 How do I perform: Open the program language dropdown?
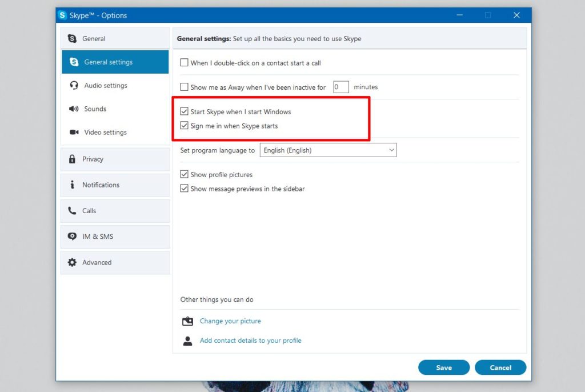pos(392,150)
